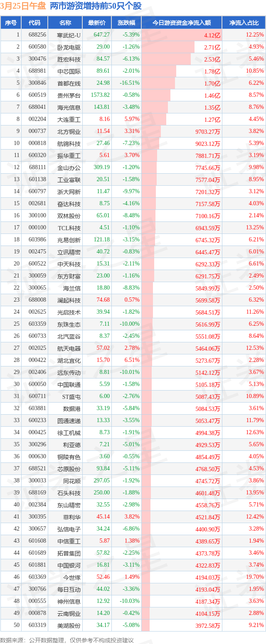Select the stock name 东方财富
The height and width of the screenshot is (644, 266).
coord(69,276)
